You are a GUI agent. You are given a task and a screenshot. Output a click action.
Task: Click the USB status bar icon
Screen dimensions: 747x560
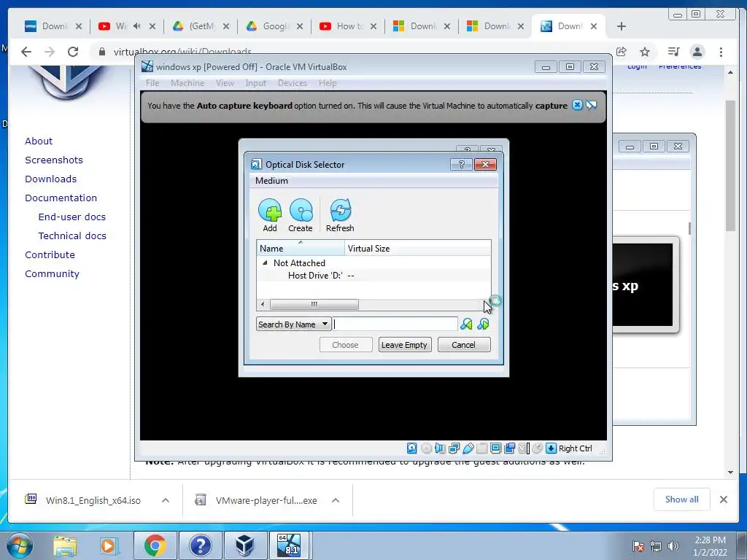(468, 448)
